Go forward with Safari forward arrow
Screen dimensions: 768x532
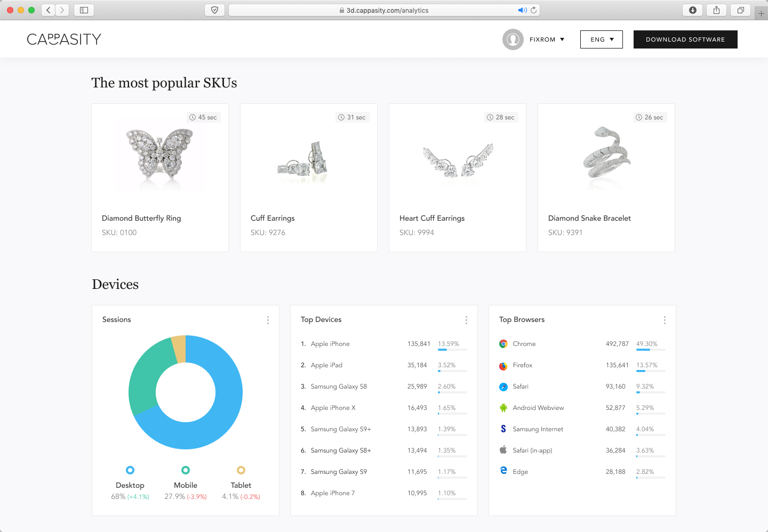pos(62,10)
